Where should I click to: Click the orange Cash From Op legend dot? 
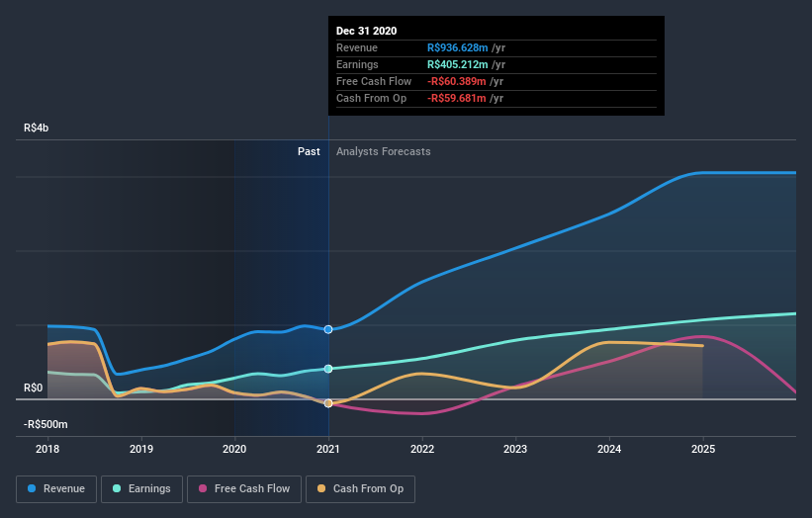pos(321,488)
